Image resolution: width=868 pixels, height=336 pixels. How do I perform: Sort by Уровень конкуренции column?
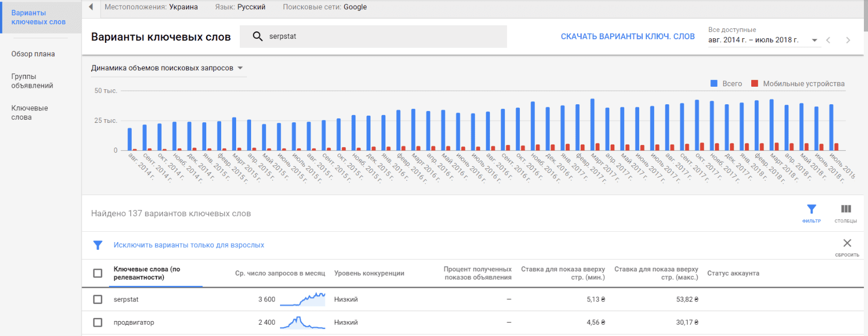pyautogui.click(x=369, y=273)
